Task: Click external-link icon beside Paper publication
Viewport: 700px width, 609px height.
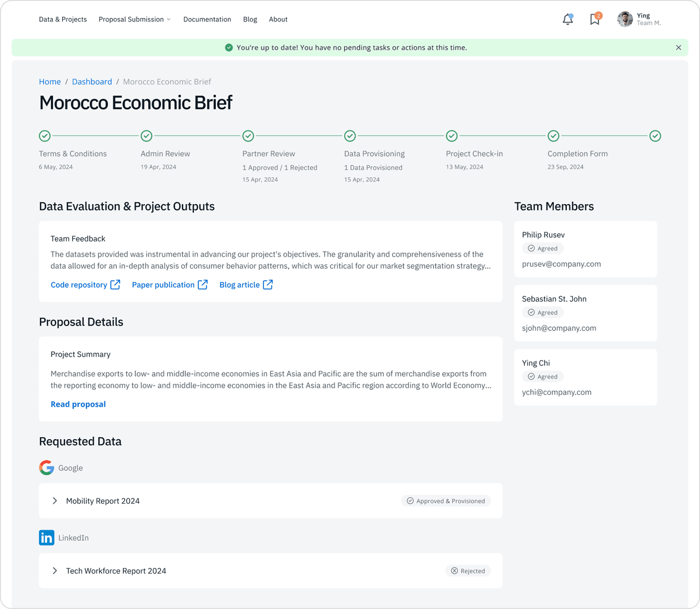Action: [203, 284]
